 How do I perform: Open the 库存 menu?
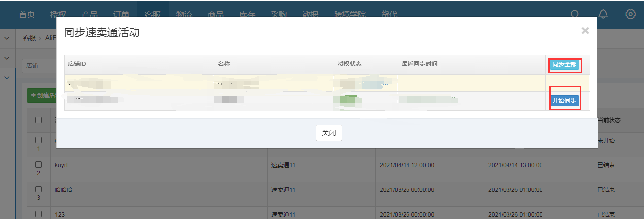pos(247,14)
